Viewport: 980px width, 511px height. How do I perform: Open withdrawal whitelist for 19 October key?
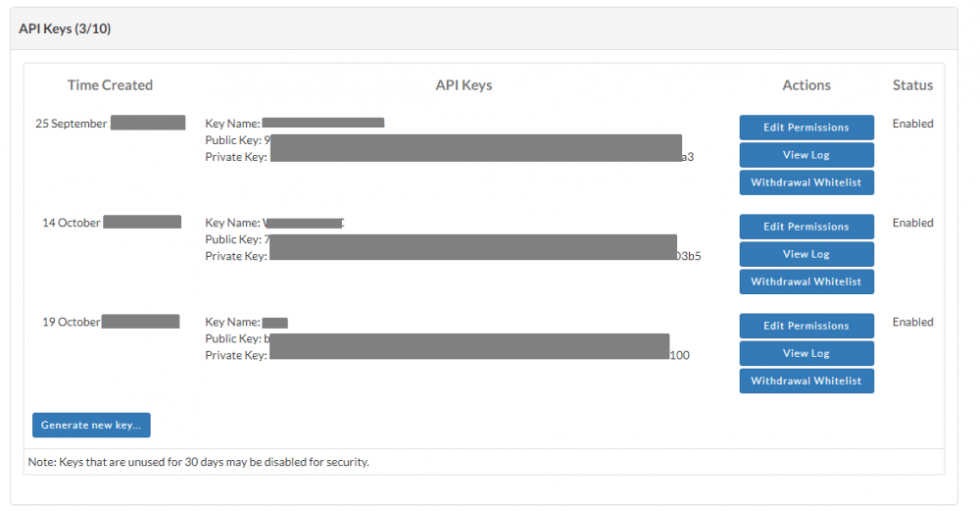(806, 381)
